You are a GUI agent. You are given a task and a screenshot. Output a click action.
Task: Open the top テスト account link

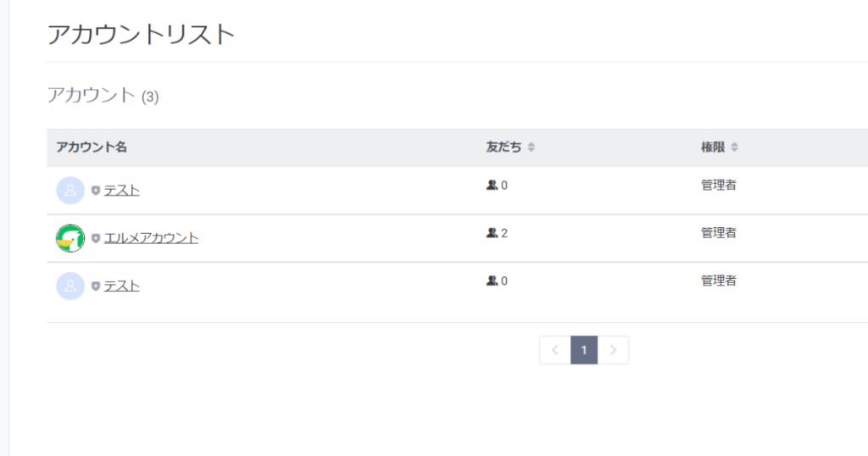click(122, 191)
